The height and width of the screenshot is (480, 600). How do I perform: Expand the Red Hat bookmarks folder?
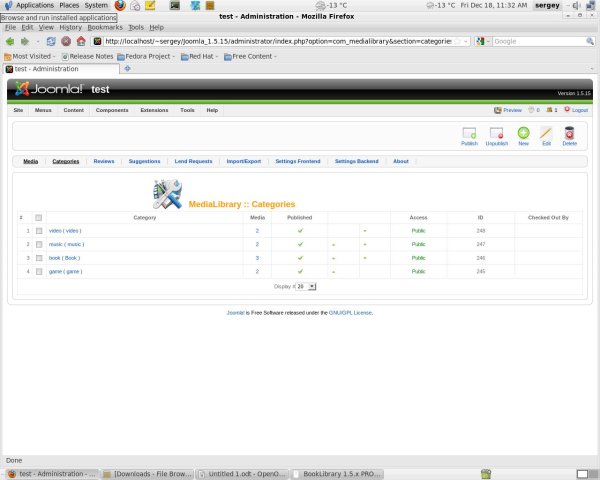[199, 56]
